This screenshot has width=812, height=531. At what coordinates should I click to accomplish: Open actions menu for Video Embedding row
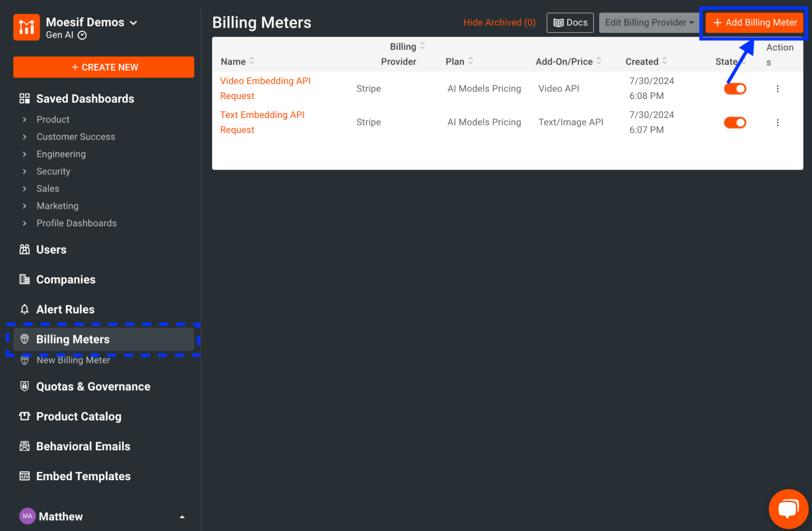click(777, 88)
